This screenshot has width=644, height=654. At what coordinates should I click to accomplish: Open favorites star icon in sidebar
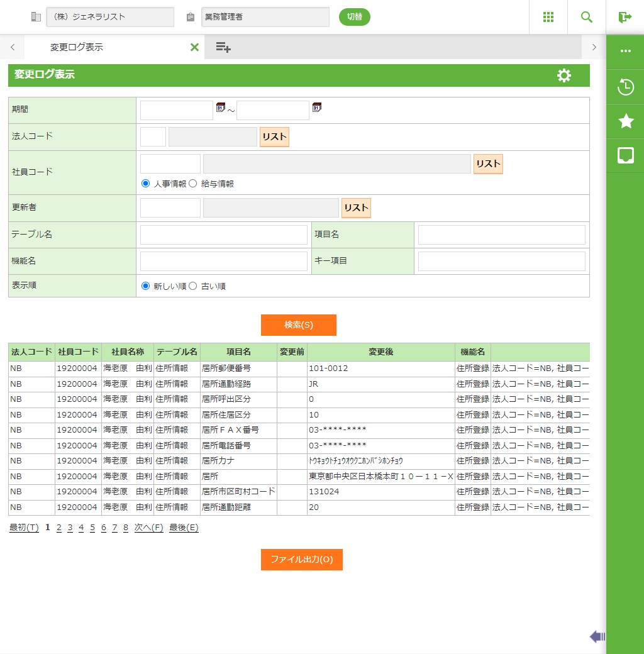[x=625, y=121]
